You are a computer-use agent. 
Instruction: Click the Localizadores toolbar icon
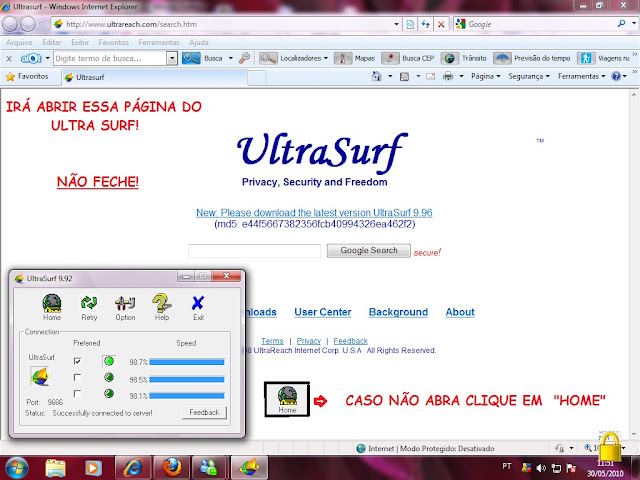tap(268, 58)
